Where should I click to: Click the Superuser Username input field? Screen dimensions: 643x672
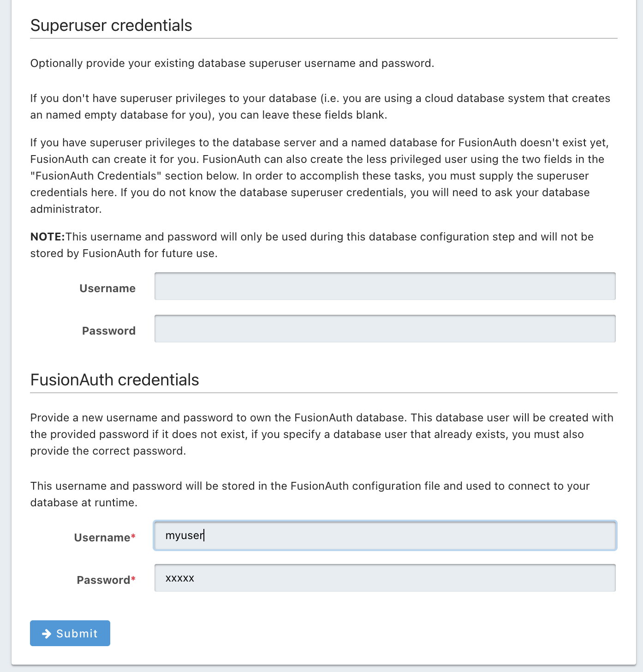385,286
